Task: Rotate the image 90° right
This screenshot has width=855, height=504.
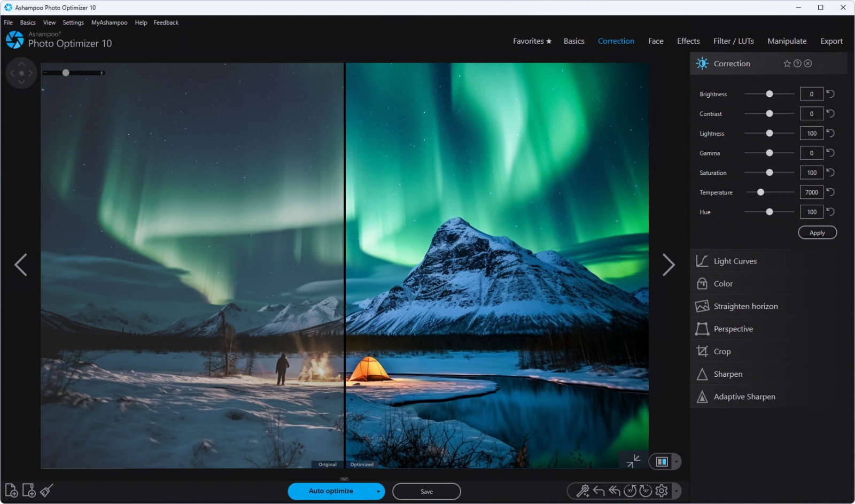Action: click(646, 491)
